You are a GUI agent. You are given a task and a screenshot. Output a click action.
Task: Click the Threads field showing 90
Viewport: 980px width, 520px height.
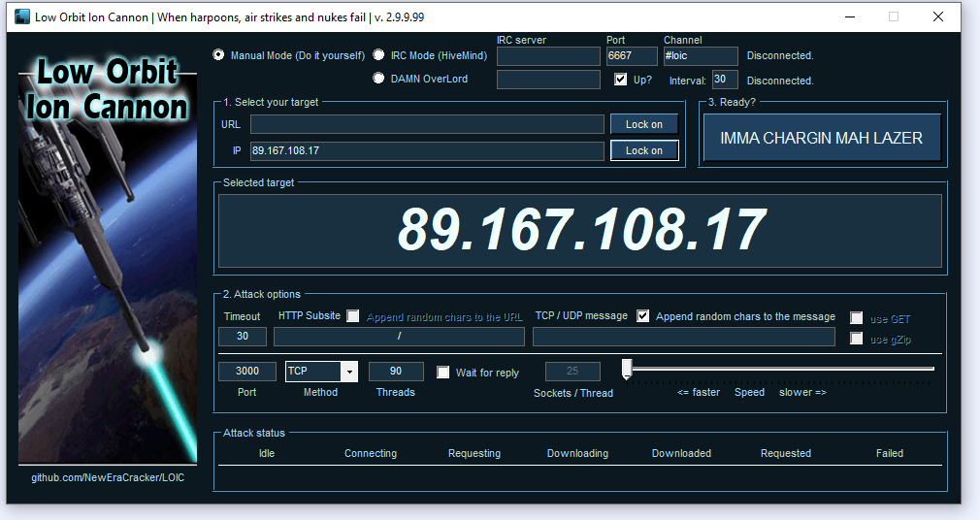coord(396,372)
